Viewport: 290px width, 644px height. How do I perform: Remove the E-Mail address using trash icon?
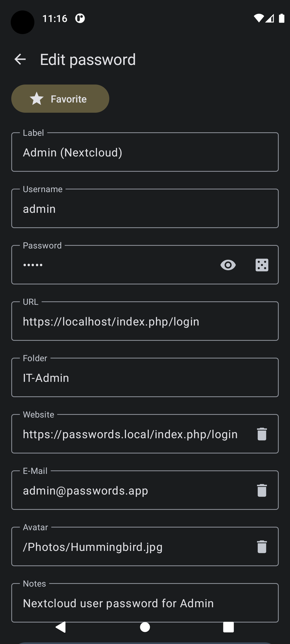(262, 490)
